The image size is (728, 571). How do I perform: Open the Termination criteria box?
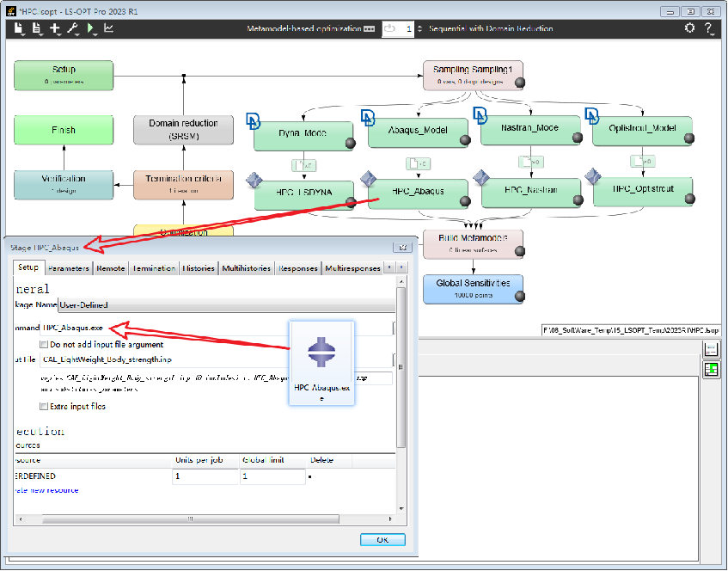pyautogui.click(x=183, y=185)
